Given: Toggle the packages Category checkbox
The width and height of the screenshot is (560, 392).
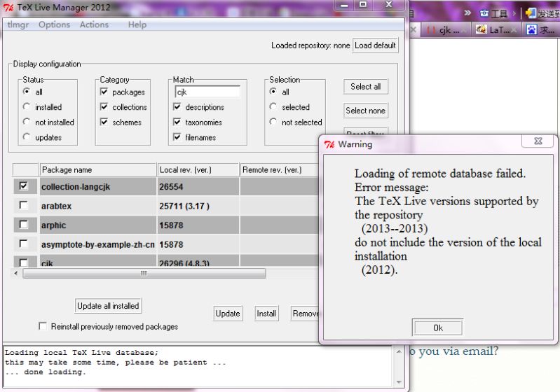Looking at the screenshot, I should (x=104, y=92).
